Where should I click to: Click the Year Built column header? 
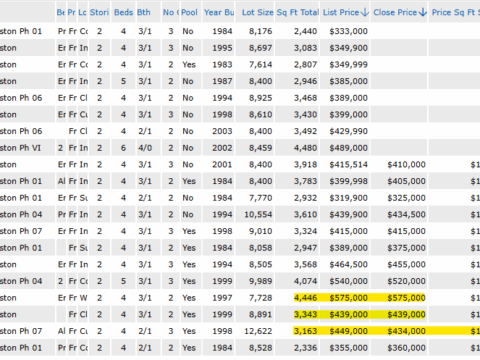click(219, 12)
